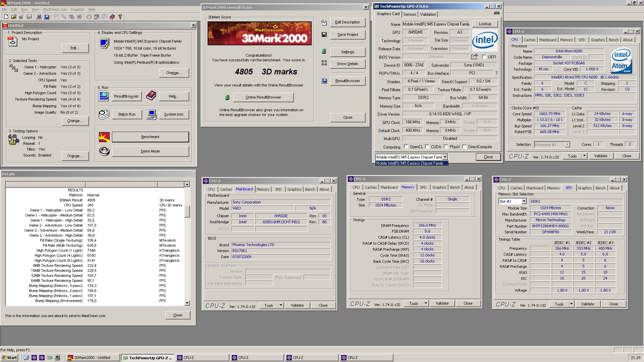
Task: Click the My Project document icon
Action: pos(12,41)
